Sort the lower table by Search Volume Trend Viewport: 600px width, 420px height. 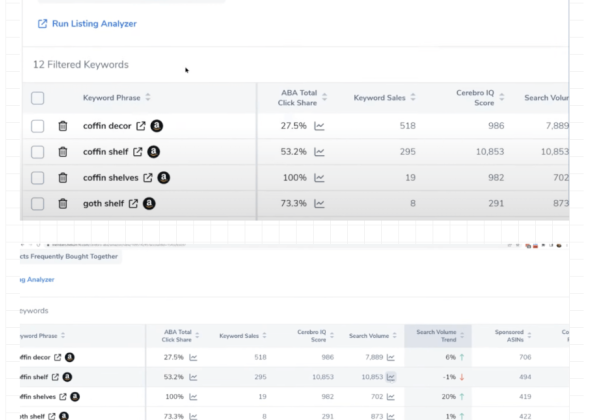[x=462, y=335]
